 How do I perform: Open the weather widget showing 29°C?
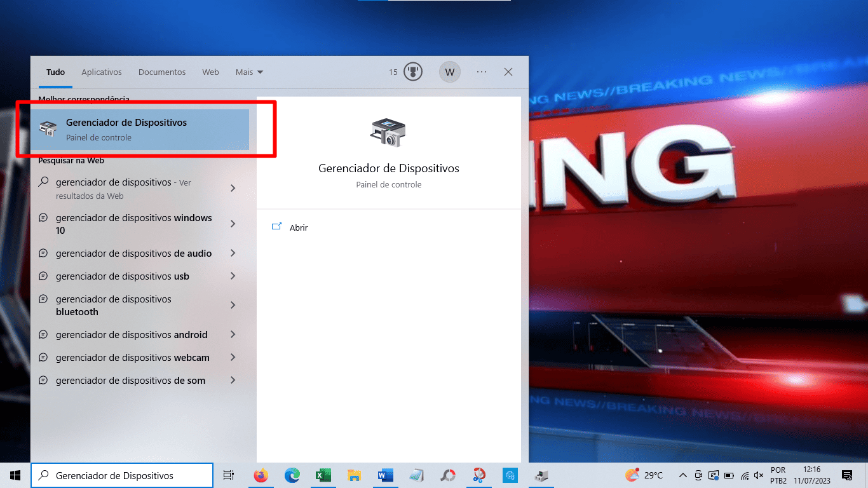point(642,475)
